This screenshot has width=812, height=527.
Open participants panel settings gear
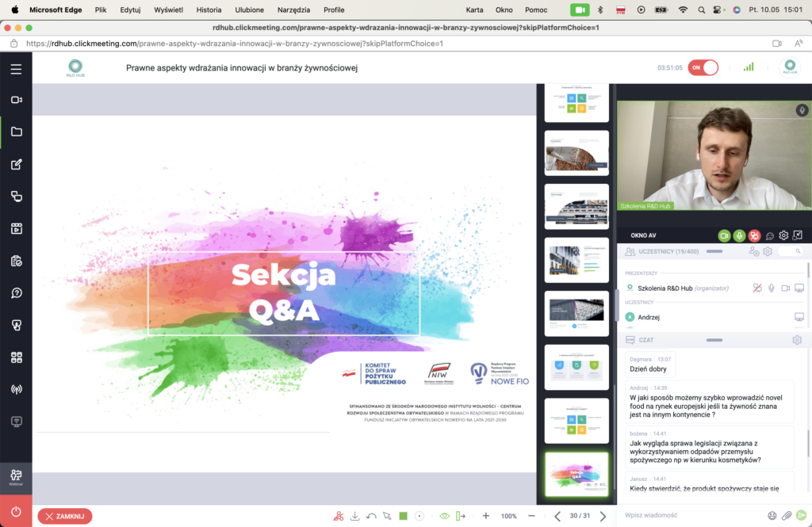click(768, 251)
